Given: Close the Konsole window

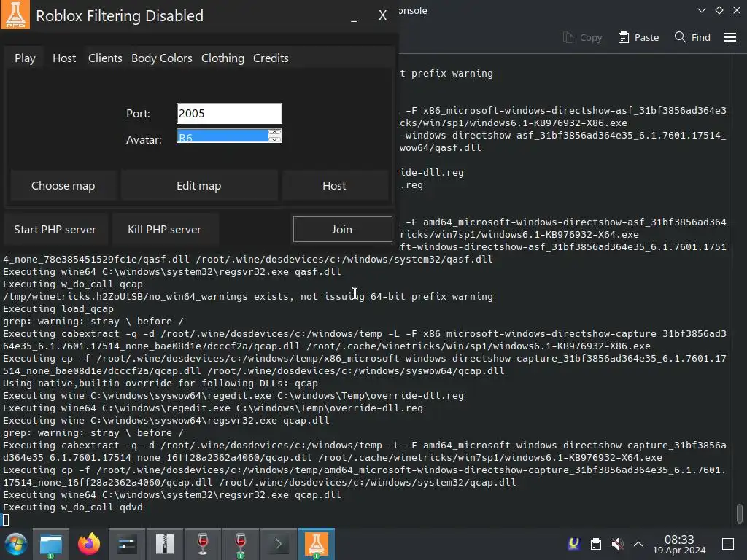Looking at the screenshot, I should coord(737,10).
